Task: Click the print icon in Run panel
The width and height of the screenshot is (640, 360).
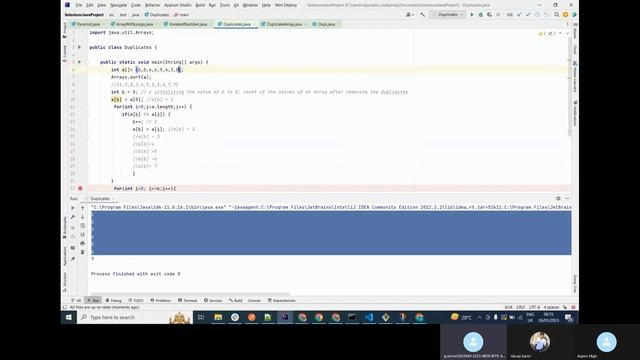Action: [82, 243]
